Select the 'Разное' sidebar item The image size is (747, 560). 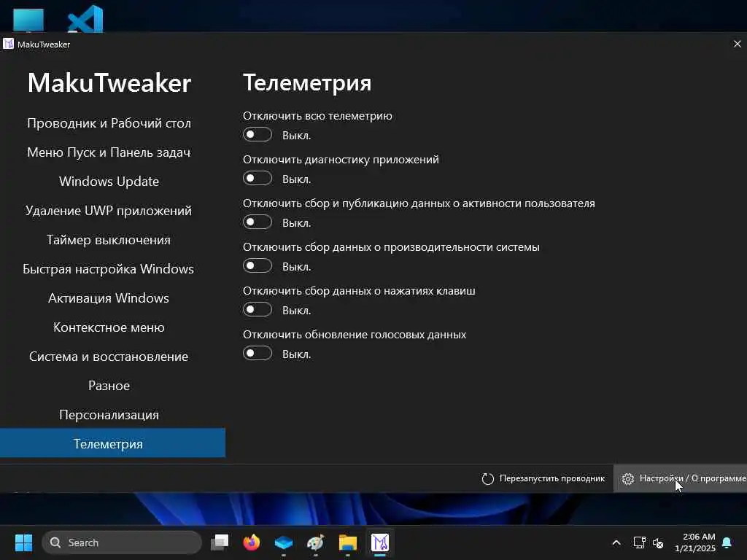point(109,386)
